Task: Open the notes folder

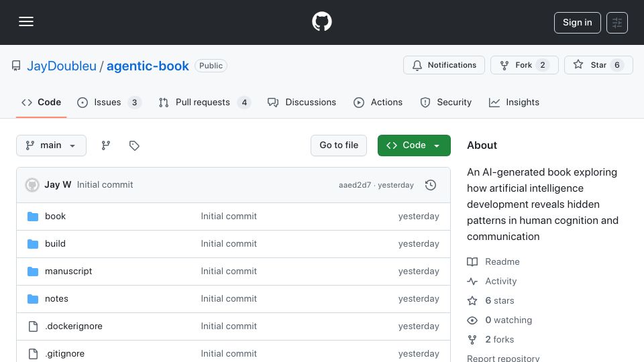Action: pyautogui.click(x=56, y=299)
